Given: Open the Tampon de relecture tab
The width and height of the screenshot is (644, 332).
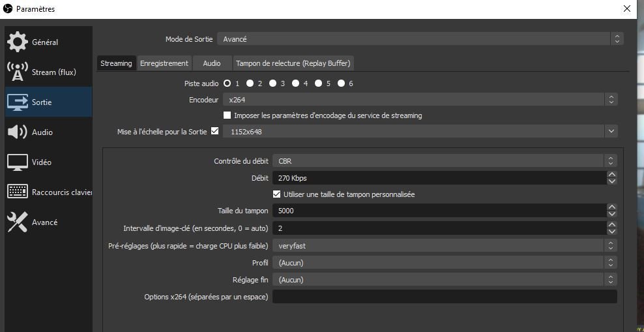Looking at the screenshot, I should coord(293,63).
